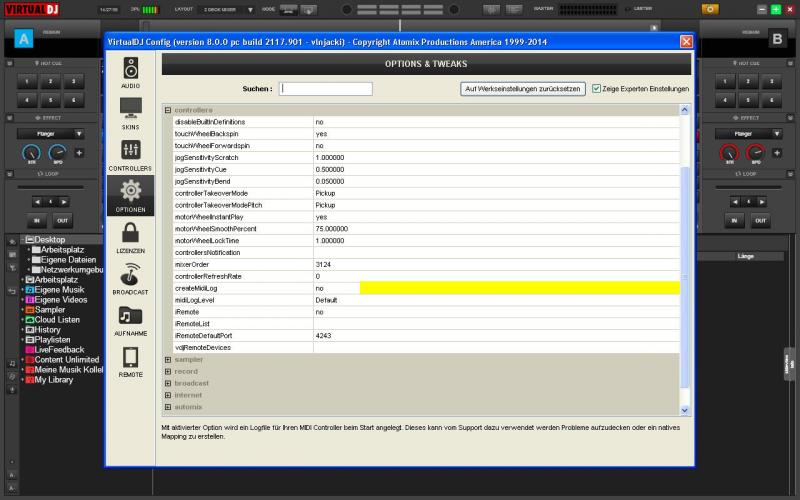The image size is (800, 500).
Task: Expand the internet options group
Action: [x=168, y=395]
